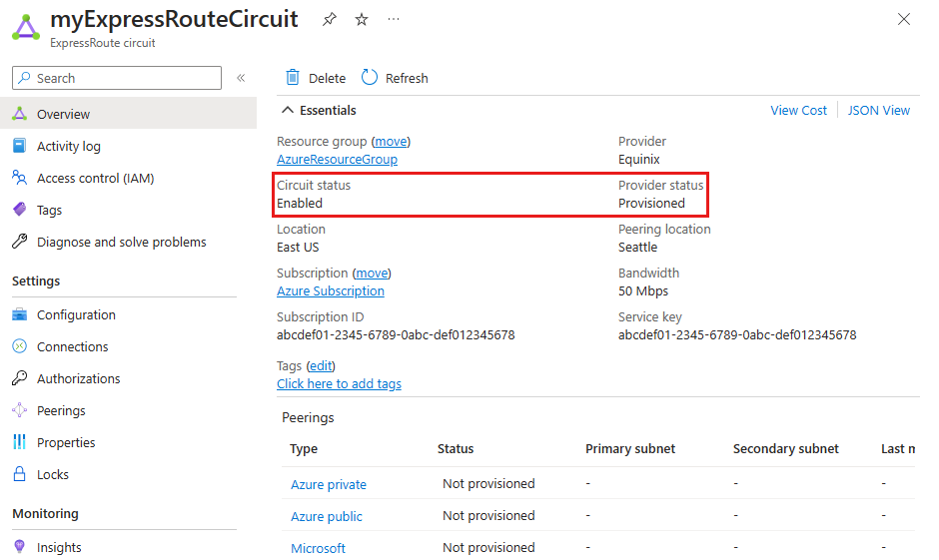Click the View Cost link
Viewport: 939px width, 560px height.
click(798, 111)
